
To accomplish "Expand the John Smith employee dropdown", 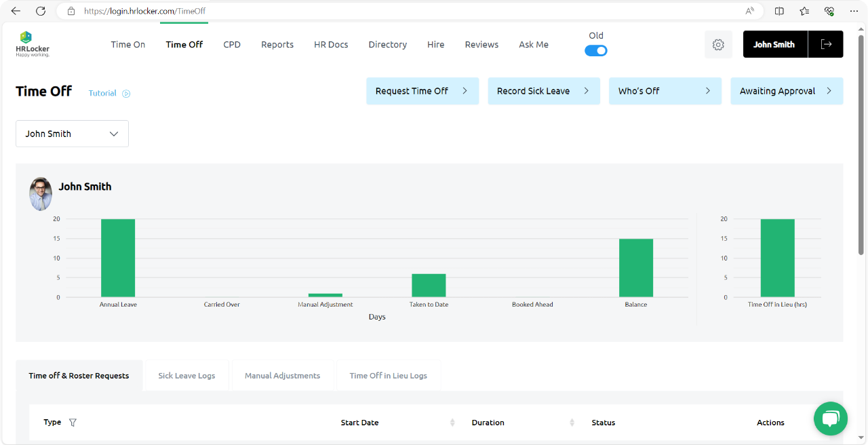I will 72,134.
